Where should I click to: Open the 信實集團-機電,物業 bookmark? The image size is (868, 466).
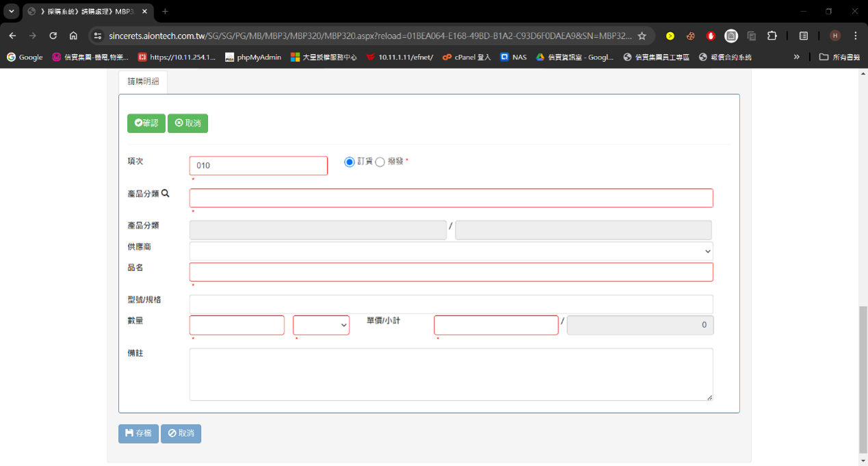click(x=90, y=57)
